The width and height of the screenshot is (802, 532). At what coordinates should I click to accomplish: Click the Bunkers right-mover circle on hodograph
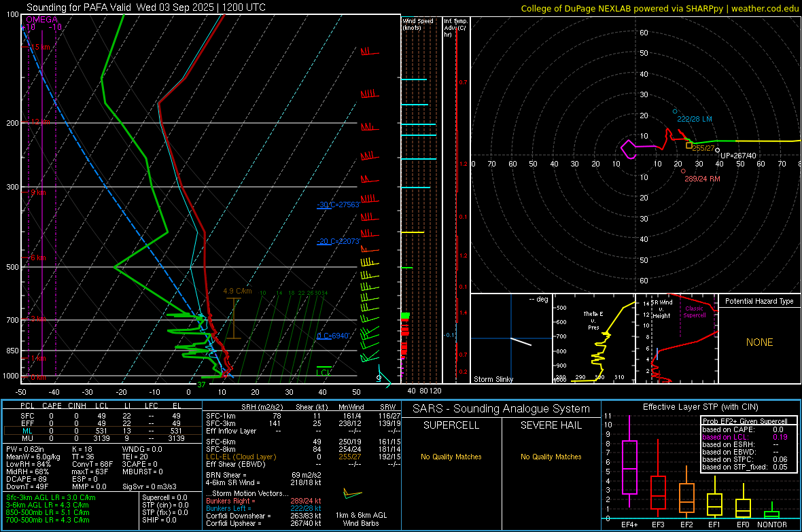click(683, 171)
